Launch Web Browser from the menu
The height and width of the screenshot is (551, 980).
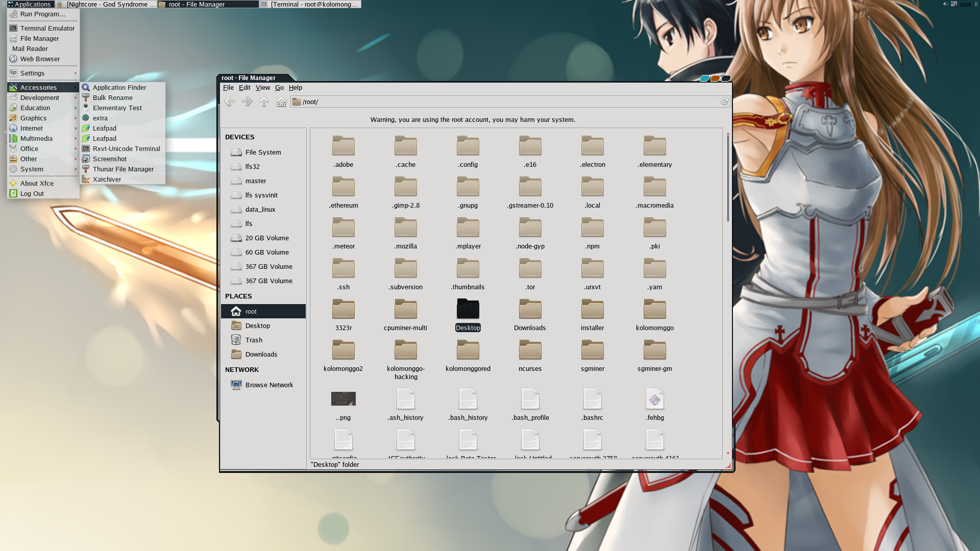[x=43, y=59]
